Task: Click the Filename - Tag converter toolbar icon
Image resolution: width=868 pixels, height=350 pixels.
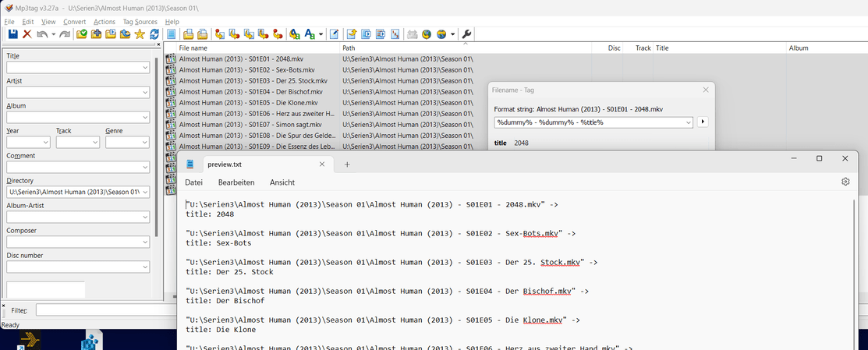Action: click(x=235, y=34)
